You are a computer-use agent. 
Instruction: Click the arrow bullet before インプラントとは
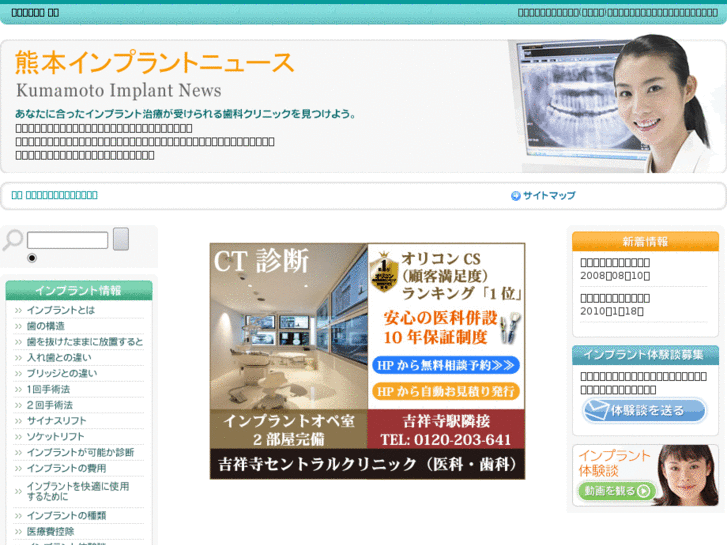point(18,310)
